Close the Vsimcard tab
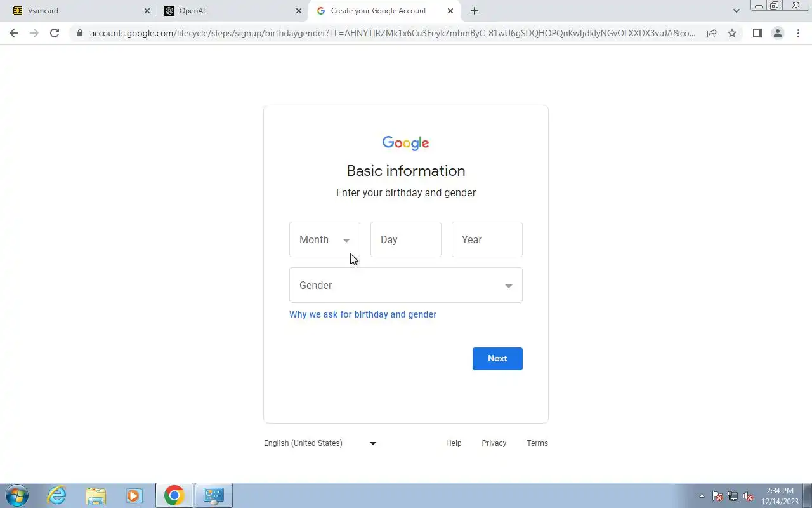The image size is (812, 508). click(x=147, y=11)
